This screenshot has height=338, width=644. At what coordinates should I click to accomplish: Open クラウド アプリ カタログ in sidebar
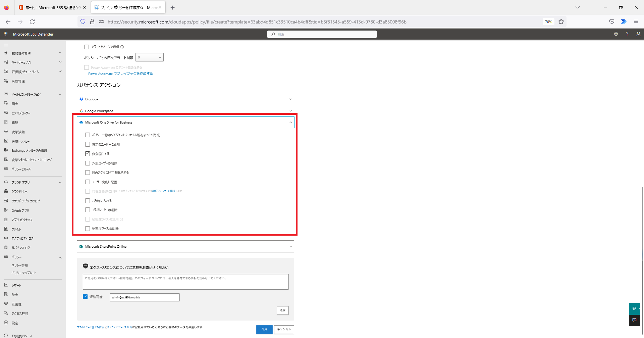point(26,201)
